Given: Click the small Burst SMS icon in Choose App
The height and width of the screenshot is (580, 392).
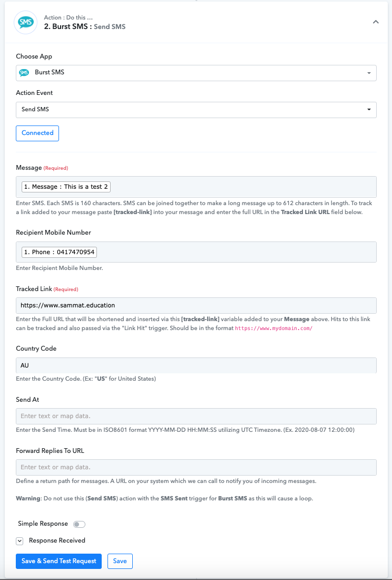Looking at the screenshot, I should click(x=24, y=73).
